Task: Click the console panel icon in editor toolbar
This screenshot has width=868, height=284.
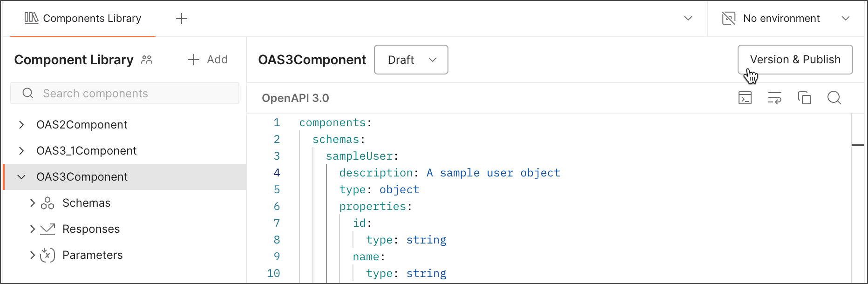Action: point(745,98)
